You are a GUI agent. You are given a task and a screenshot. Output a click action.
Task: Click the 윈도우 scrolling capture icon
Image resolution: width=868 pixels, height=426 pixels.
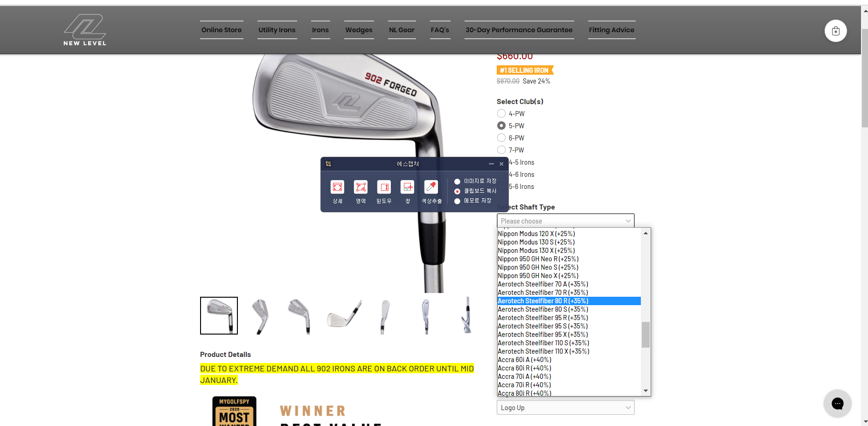coord(384,188)
